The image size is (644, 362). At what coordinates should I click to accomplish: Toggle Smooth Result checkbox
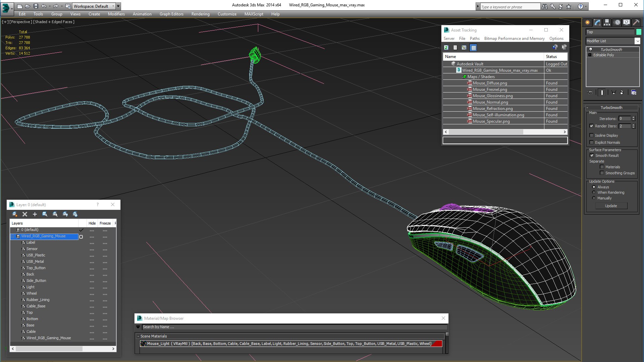(592, 156)
